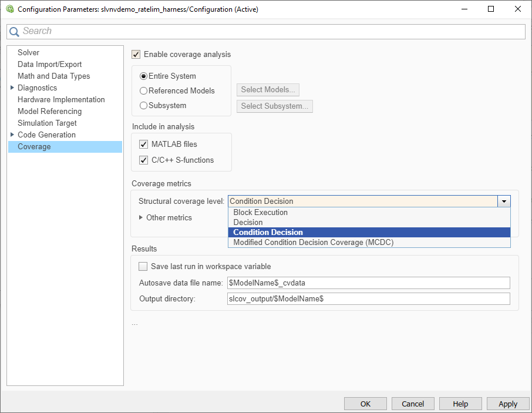The width and height of the screenshot is (532, 413).
Task: Open the Solver settings page
Action: click(28, 53)
